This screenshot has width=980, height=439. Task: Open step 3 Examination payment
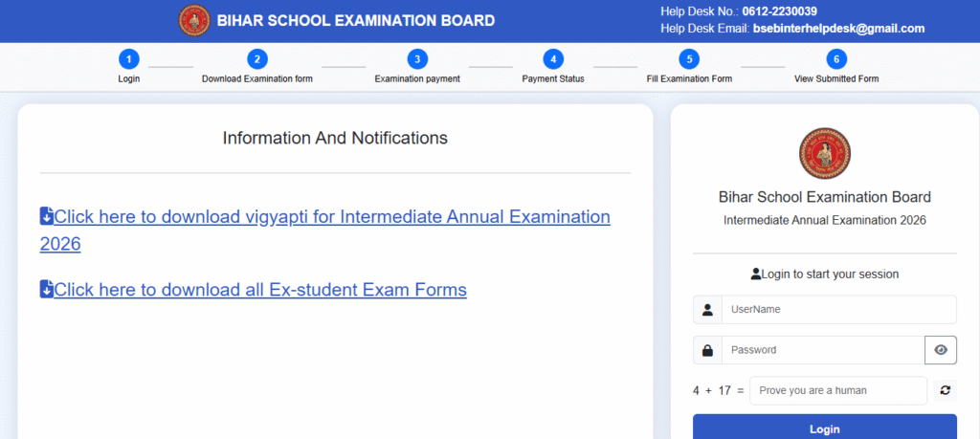coord(416,59)
